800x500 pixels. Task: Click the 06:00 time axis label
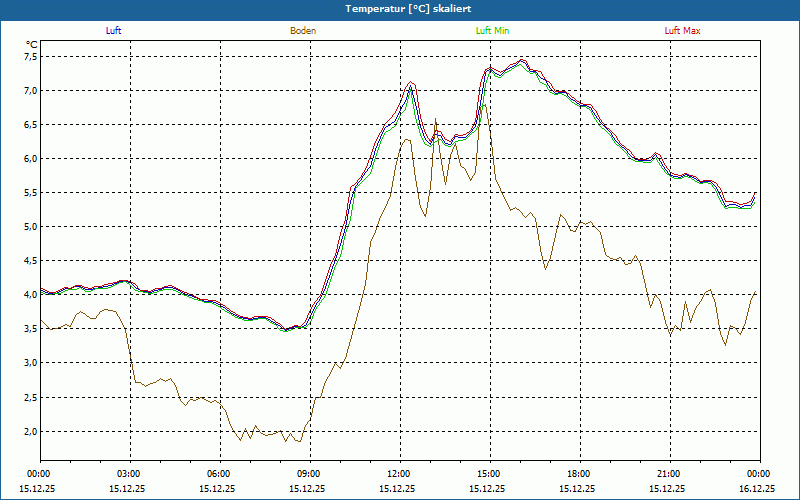click(x=220, y=474)
